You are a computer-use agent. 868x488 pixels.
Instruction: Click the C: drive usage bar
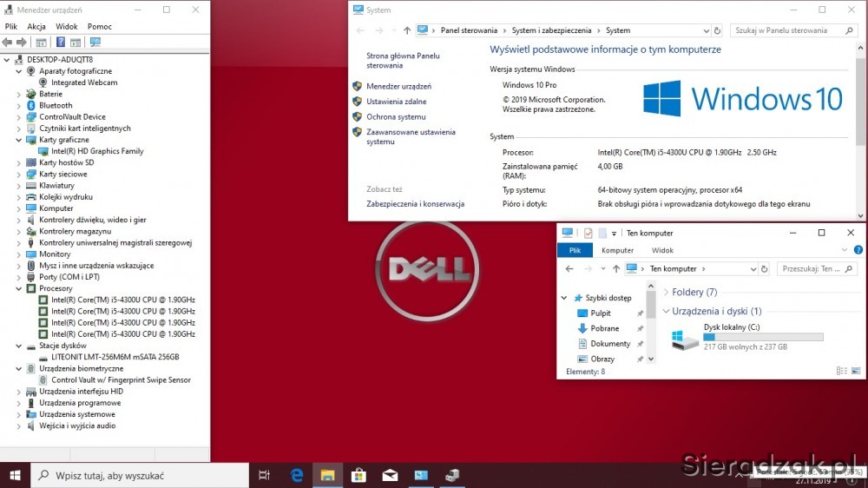tap(763, 337)
